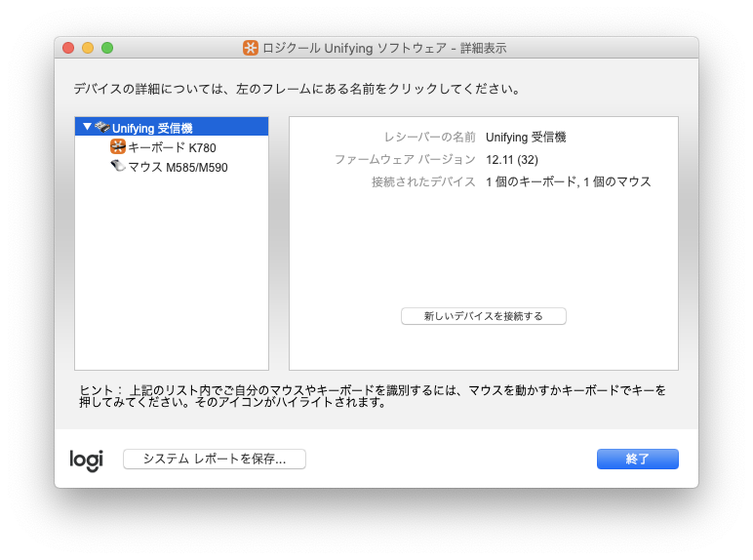
Task: Click connected devices value 1 個のキーボード, 1 個のマウス
Action: point(568,181)
